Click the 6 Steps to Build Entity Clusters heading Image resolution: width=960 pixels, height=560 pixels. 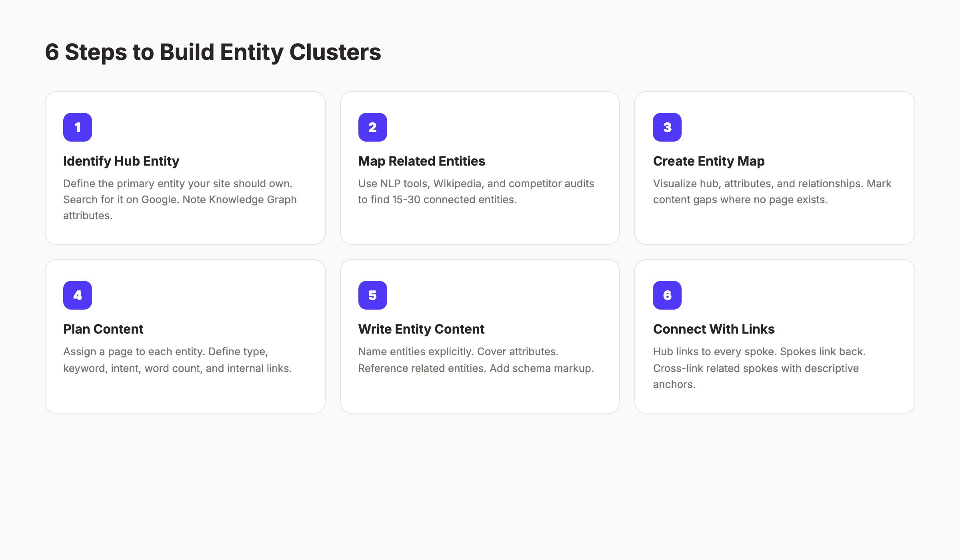click(213, 51)
